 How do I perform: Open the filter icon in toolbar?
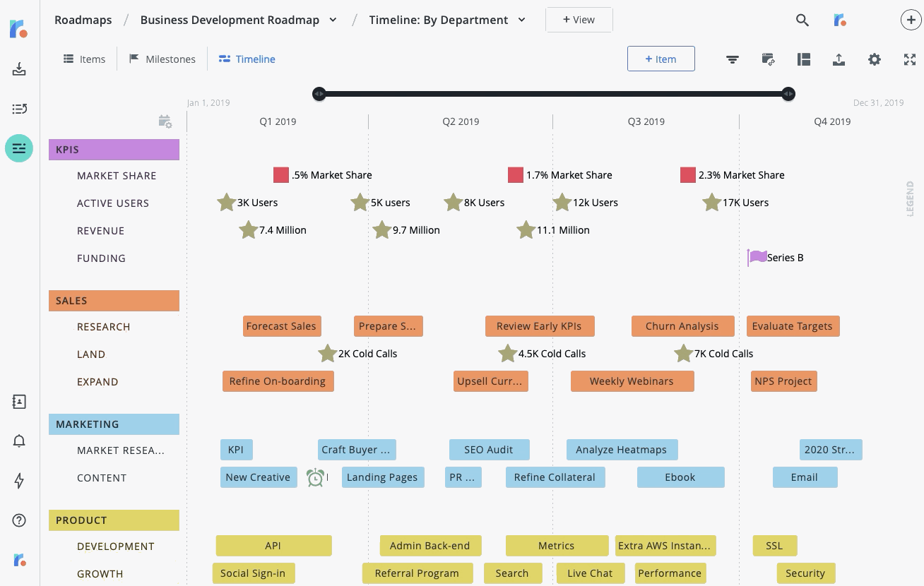click(733, 59)
